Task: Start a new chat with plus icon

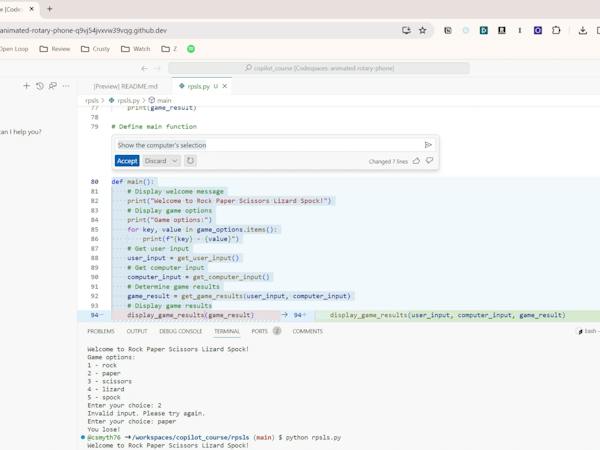Action: [26, 86]
